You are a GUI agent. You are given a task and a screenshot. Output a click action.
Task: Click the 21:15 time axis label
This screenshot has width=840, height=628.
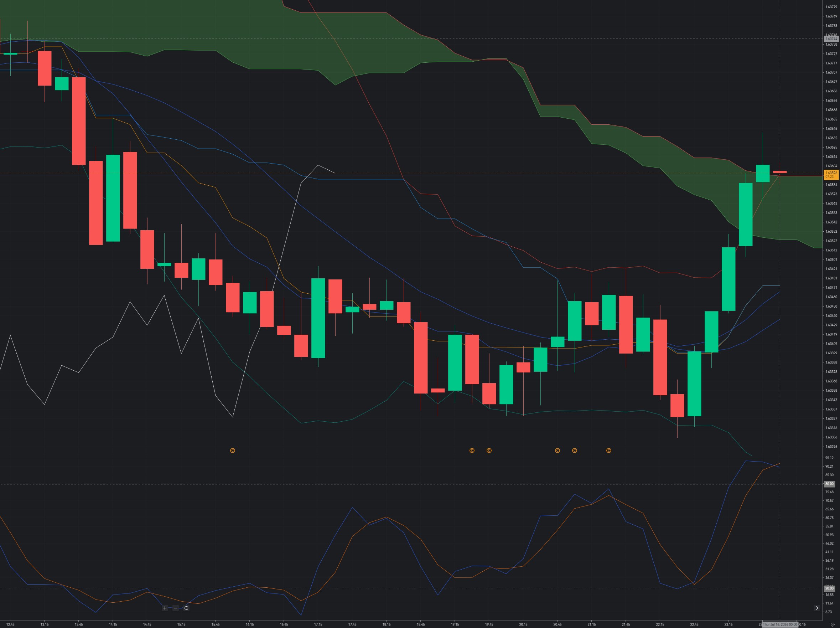tap(592, 624)
